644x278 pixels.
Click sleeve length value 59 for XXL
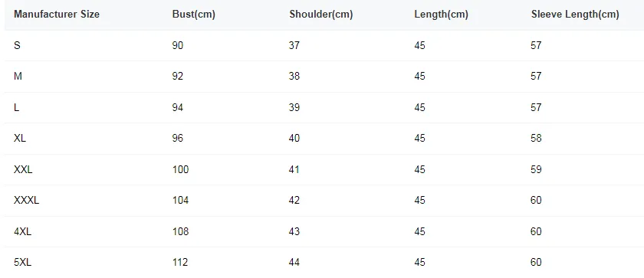point(536,169)
